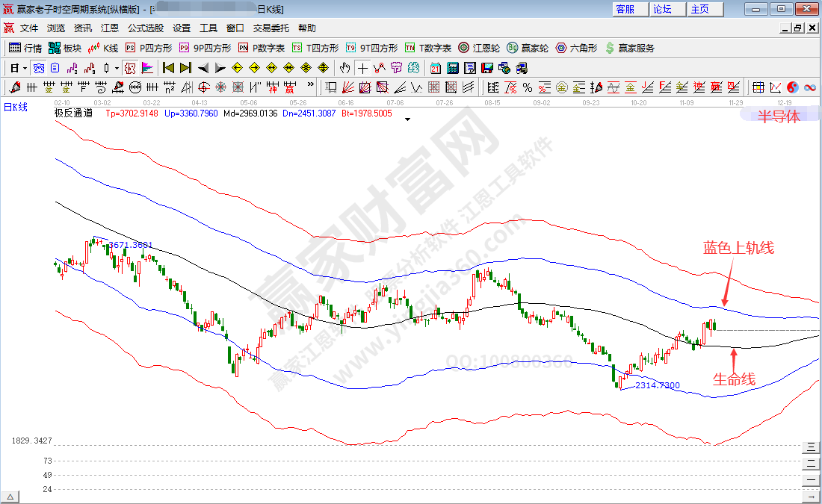822x504 pixels.
Task: Toggle the left-right yellow diamond arrow button
Action: point(272,68)
